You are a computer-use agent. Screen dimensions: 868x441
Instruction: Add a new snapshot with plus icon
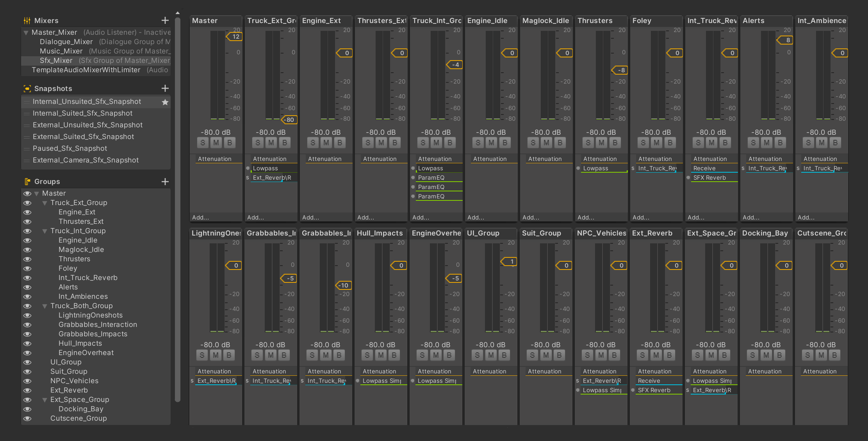coord(165,88)
